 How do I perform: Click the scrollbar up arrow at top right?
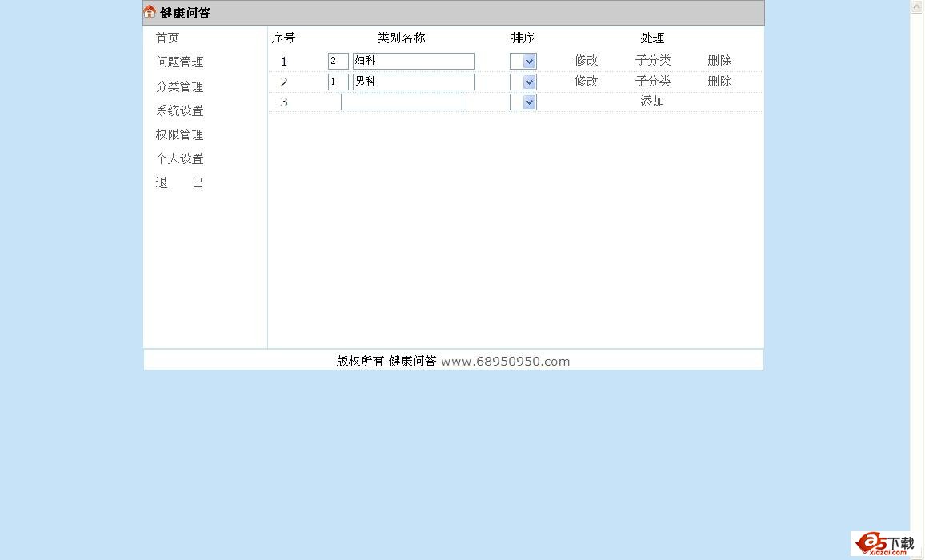click(x=917, y=6)
